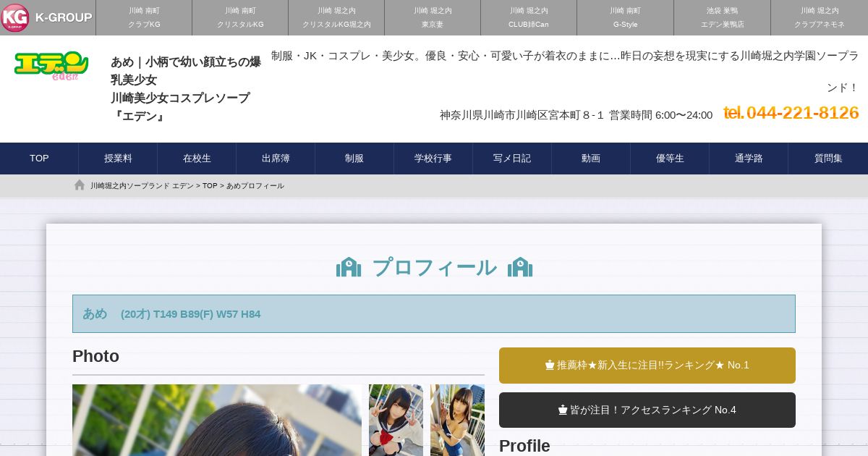Click the school icon right of プロフィール
The height and width of the screenshot is (456, 868).
[x=520, y=267]
